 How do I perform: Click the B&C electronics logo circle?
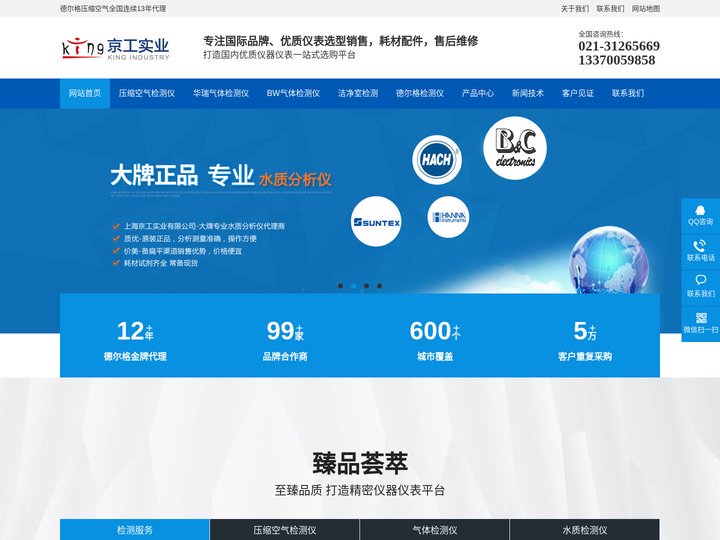515,148
